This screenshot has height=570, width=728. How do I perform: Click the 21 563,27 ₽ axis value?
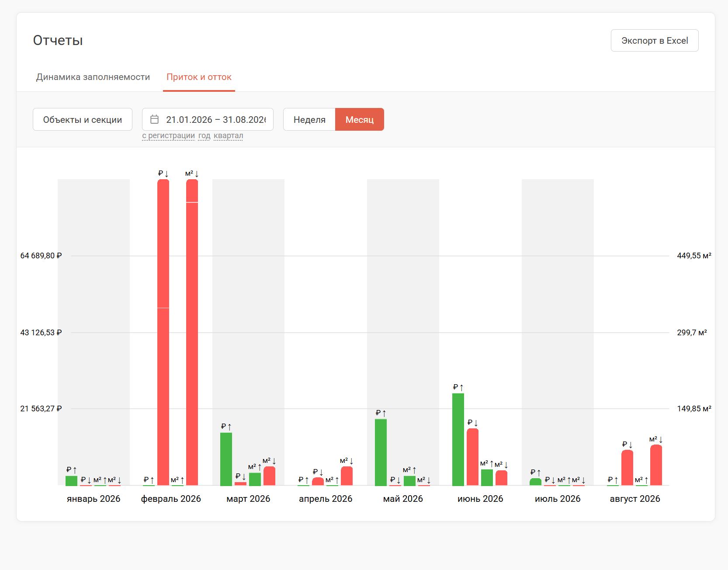[41, 409]
